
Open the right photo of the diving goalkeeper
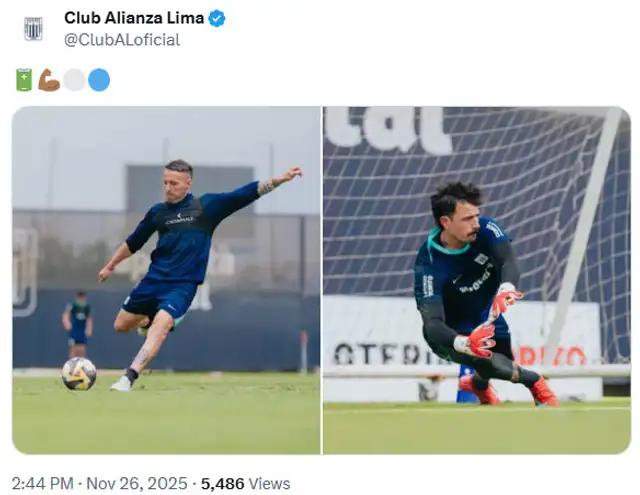(477, 280)
